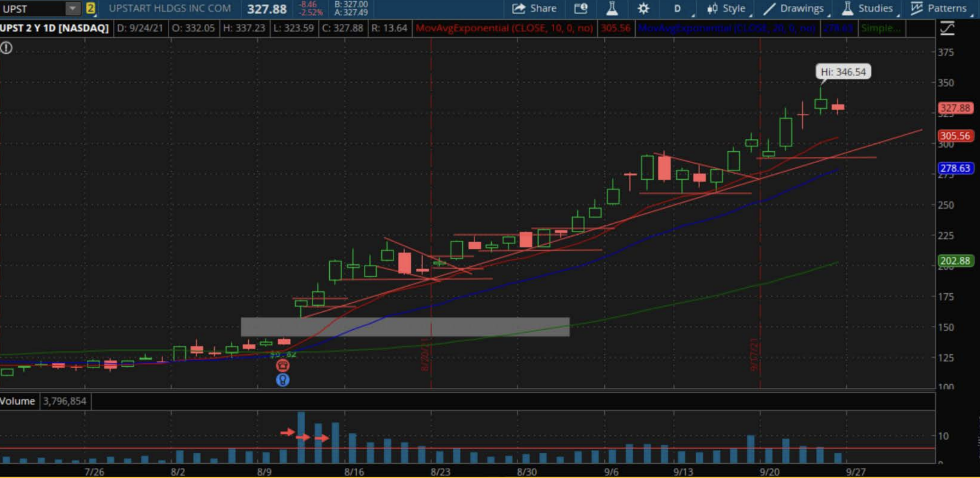This screenshot has height=478, width=980.
Task: Click the A: 327.49 ask quote
Action: click(351, 12)
